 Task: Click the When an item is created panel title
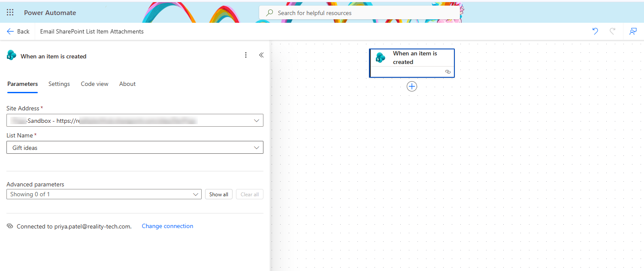point(54,56)
